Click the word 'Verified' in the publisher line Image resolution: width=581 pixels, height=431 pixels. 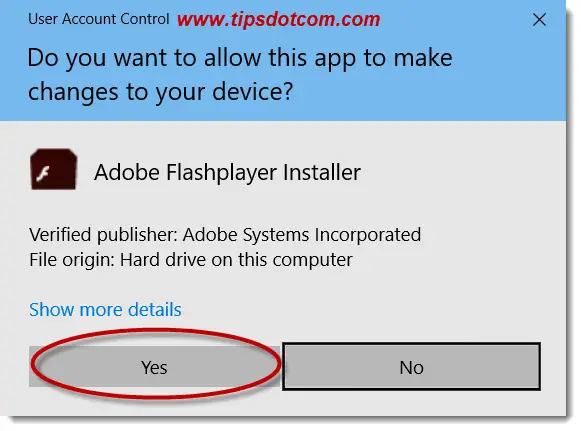click(60, 235)
